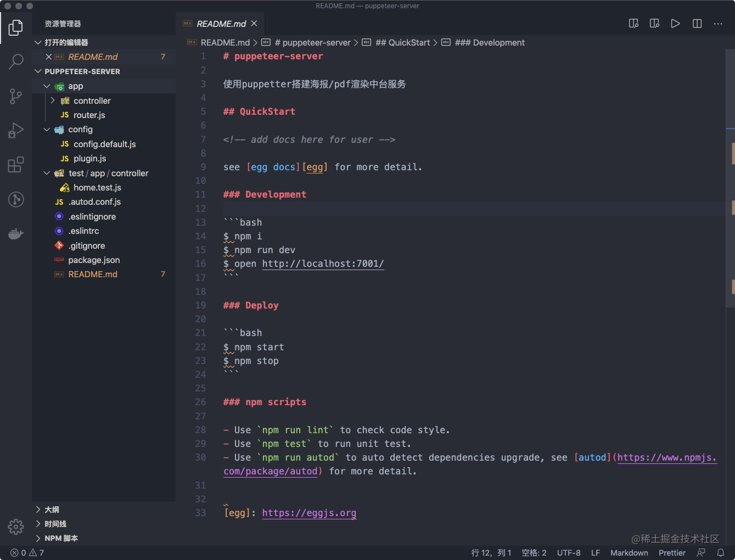Screen dimensions: 735x560
Task: Click the '## QuickStart' heading text
Action: [x=259, y=111]
